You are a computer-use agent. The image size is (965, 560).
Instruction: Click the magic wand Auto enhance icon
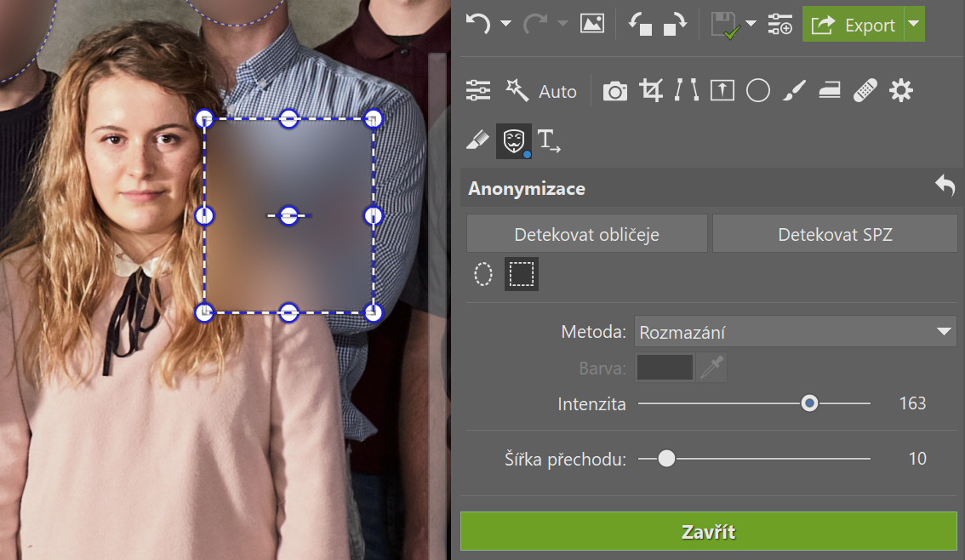click(517, 90)
